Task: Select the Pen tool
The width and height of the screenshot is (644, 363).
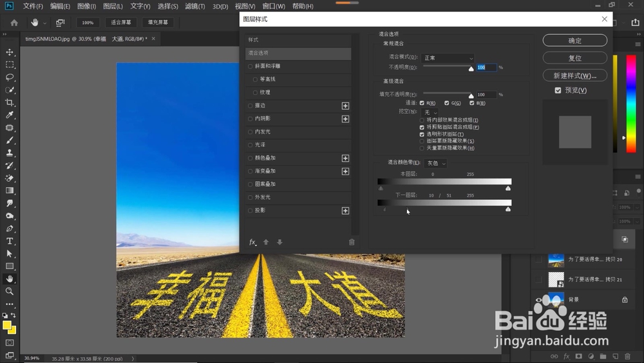Action: click(10, 229)
